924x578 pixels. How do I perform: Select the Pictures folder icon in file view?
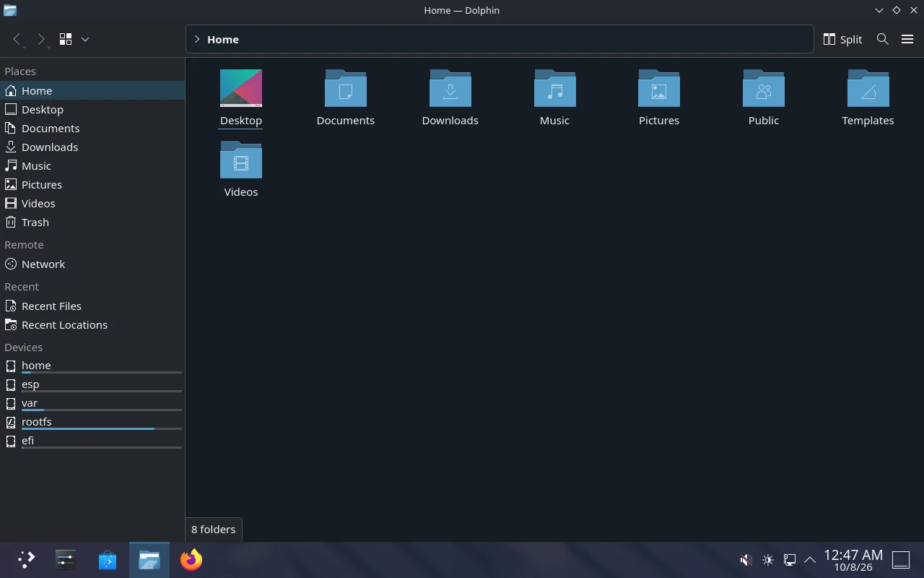659,88
